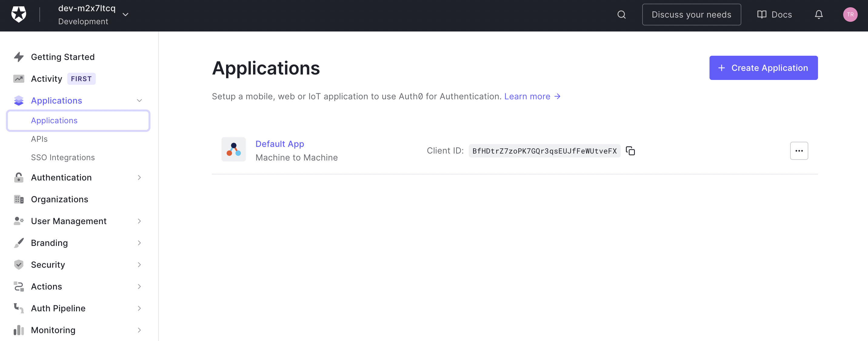Click the Authentication lock icon
868x341 pixels.
[x=19, y=177]
